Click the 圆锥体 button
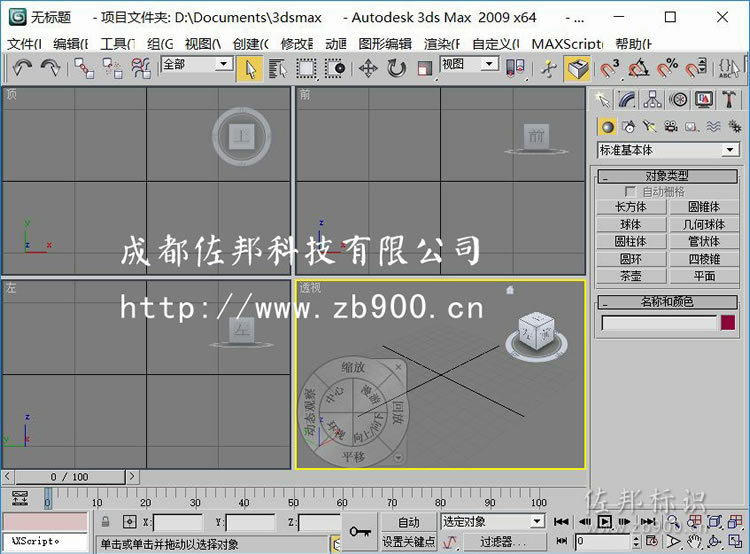The width and height of the screenshot is (750, 554). [704, 207]
